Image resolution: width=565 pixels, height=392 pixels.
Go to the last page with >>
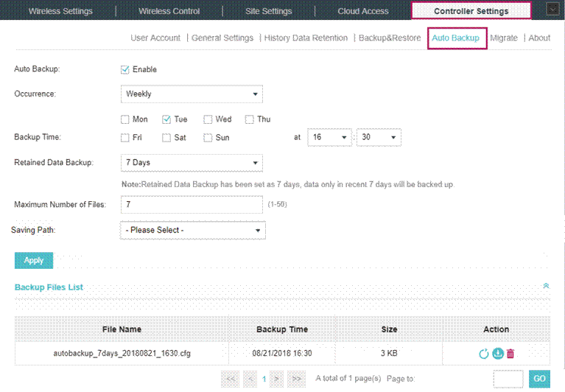[297, 379]
